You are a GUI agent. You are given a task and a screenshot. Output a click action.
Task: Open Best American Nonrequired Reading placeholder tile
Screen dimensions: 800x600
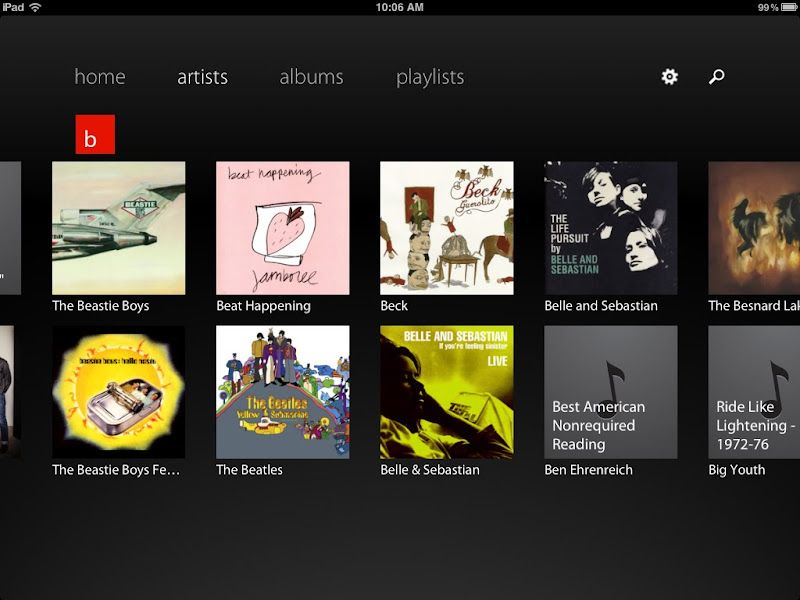tap(611, 392)
